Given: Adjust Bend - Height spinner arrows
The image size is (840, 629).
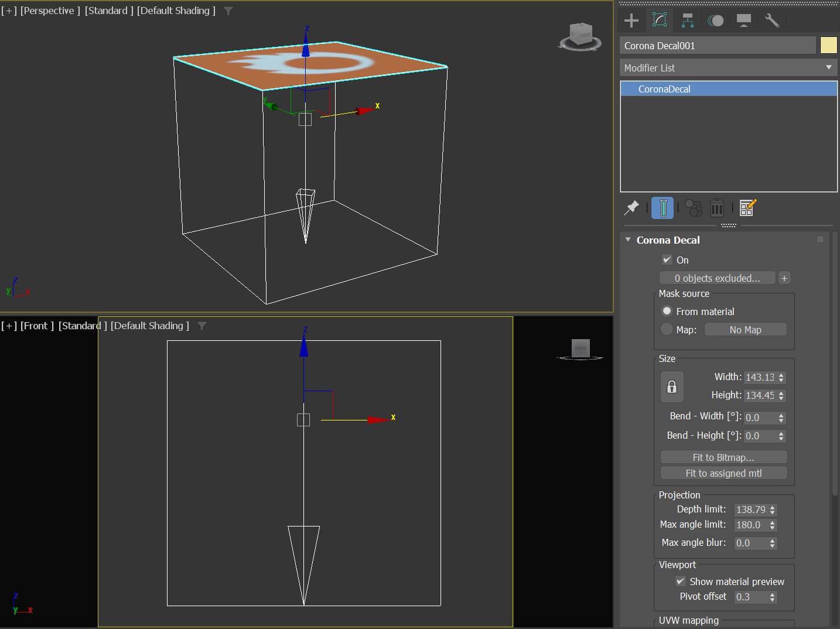Looking at the screenshot, I should (781, 436).
